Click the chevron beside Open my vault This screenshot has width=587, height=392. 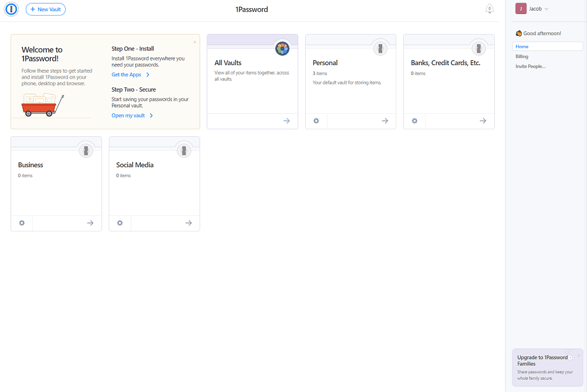click(x=151, y=116)
